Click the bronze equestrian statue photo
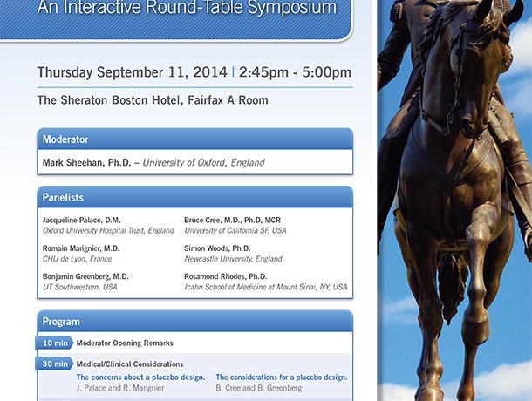532x401 pixels. point(454,200)
